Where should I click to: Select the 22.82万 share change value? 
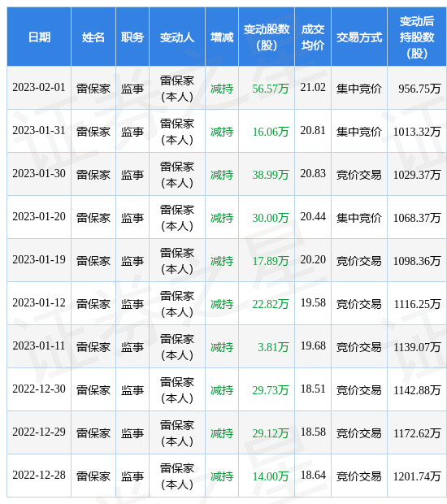[271, 304]
